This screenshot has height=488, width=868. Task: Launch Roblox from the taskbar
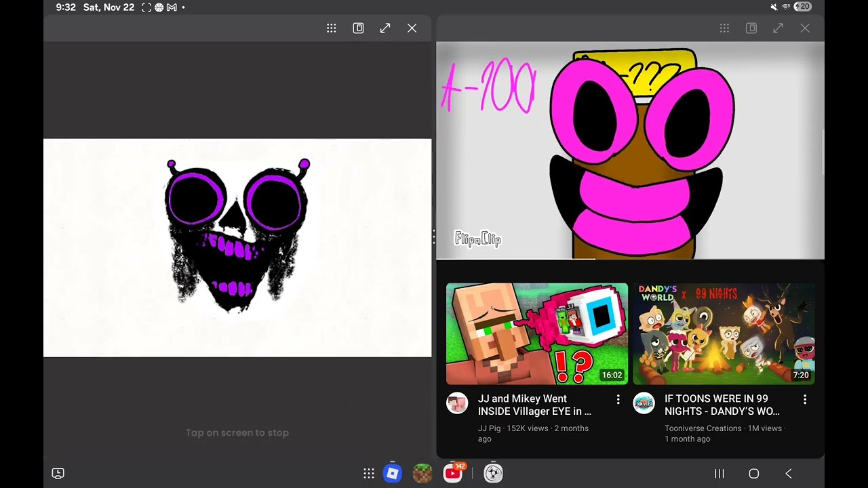click(393, 473)
